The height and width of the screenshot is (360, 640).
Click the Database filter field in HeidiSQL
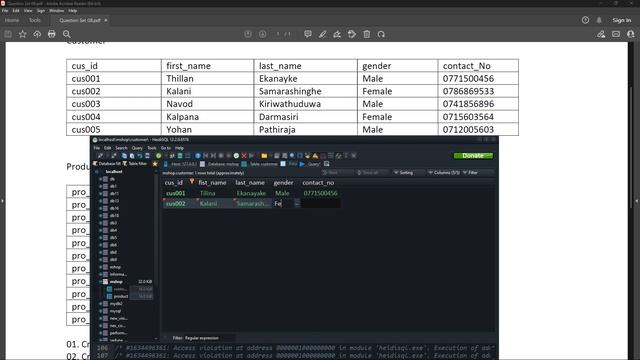coord(109,164)
